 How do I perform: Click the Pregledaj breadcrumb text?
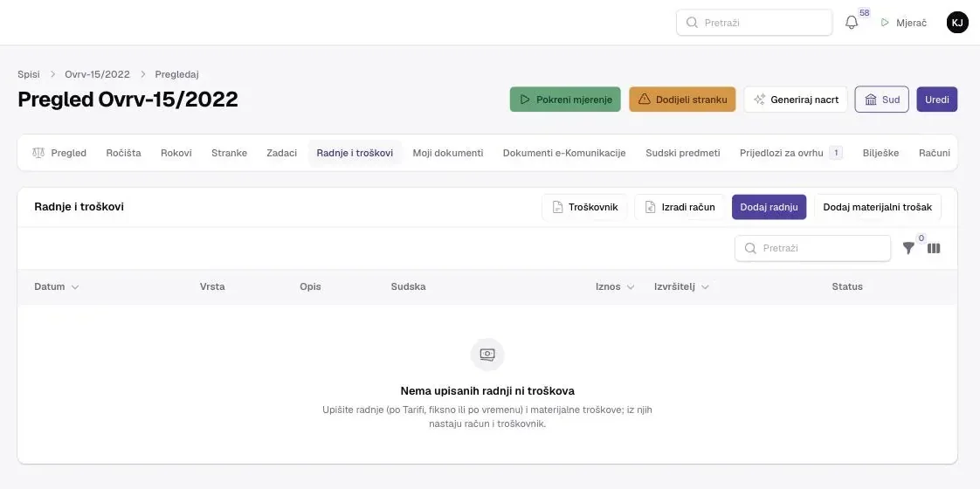click(177, 74)
